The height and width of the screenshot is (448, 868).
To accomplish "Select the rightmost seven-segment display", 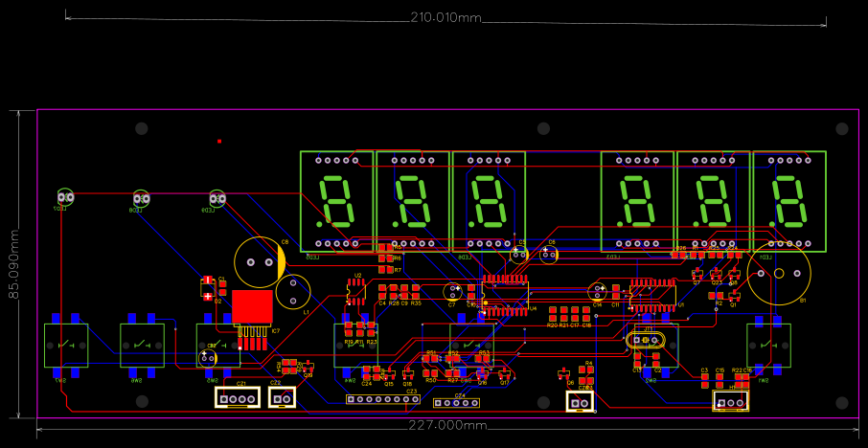I will [x=788, y=201].
